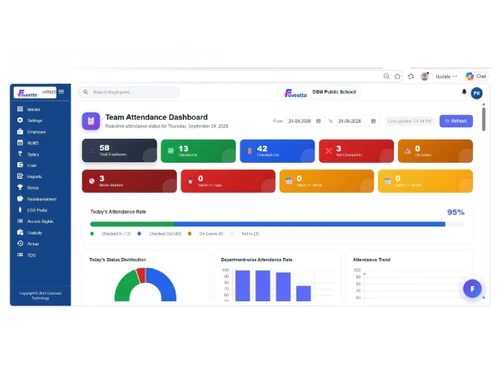Open the orange On Leave card

[x=435, y=151]
